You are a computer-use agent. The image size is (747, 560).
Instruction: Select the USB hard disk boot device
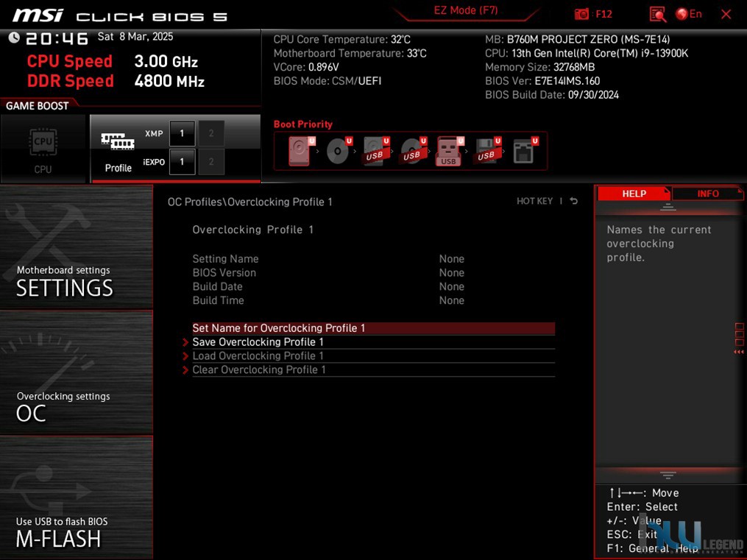(x=375, y=151)
